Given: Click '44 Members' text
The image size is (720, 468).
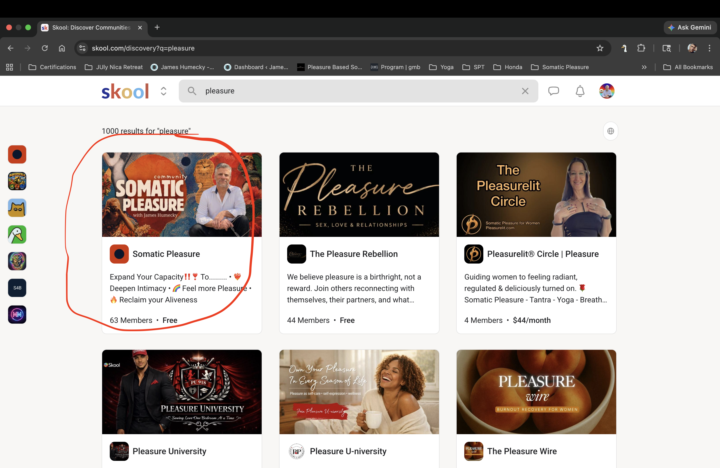Looking at the screenshot, I should click(x=308, y=320).
